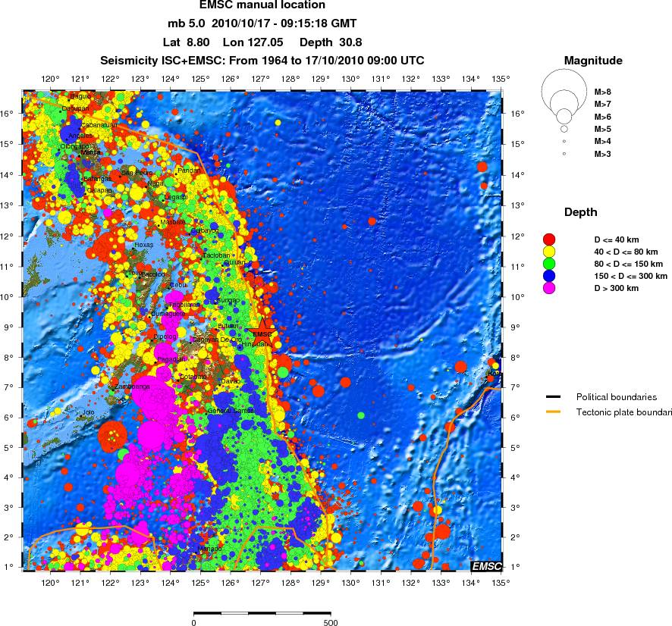Click the Zamboanga city label
The height and width of the screenshot is (626, 672).
(x=133, y=387)
